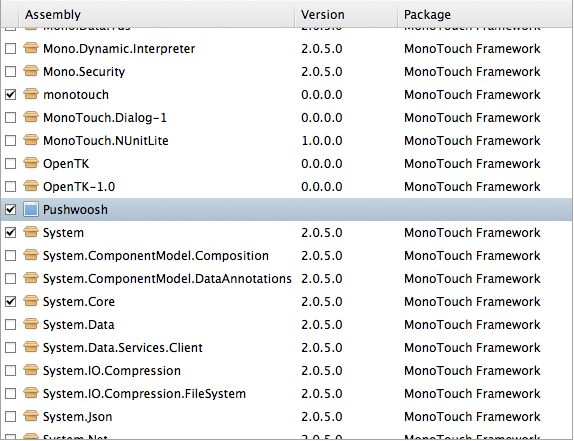The image size is (574, 441).
Task: Click the Pushwoosh project icon
Action: point(31,210)
